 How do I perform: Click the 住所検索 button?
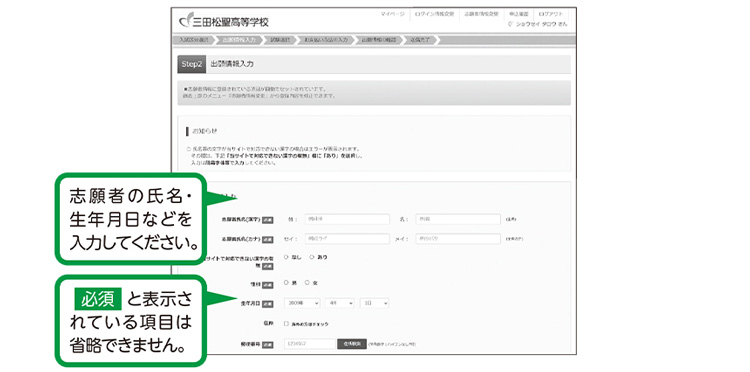click(352, 344)
